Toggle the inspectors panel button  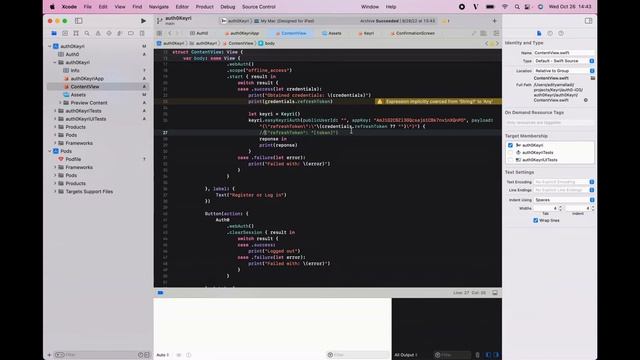[588, 21]
